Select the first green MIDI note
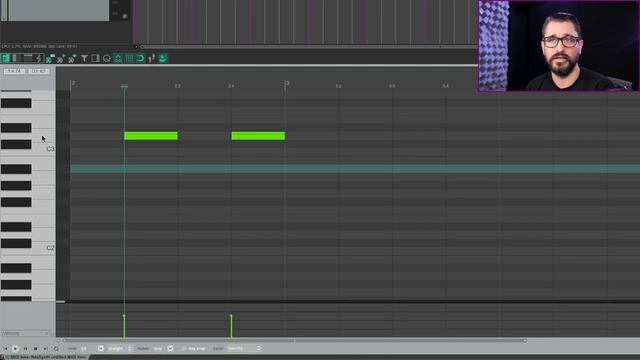The width and height of the screenshot is (640, 360). [x=151, y=136]
